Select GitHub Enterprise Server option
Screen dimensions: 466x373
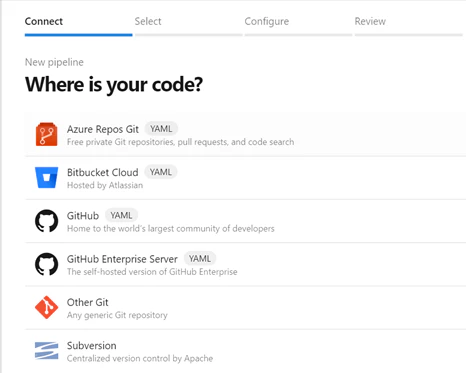pyautogui.click(x=245, y=264)
